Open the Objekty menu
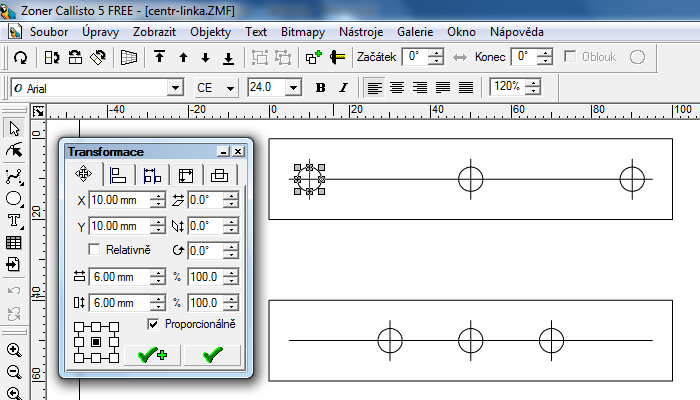Image resolution: width=700 pixels, height=400 pixels. tap(210, 32)
